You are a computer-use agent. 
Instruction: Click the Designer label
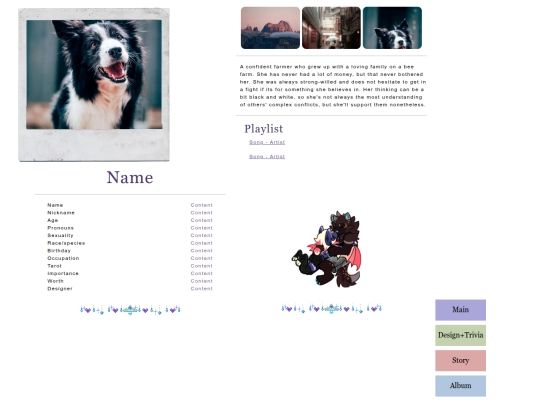coord(60,289)
